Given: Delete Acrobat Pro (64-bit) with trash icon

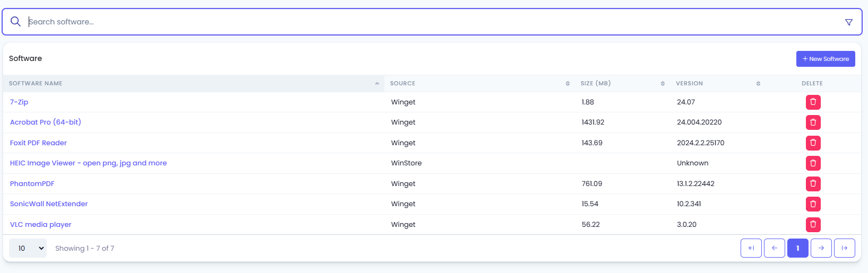Looking at the screenshot, I should 813,122.
